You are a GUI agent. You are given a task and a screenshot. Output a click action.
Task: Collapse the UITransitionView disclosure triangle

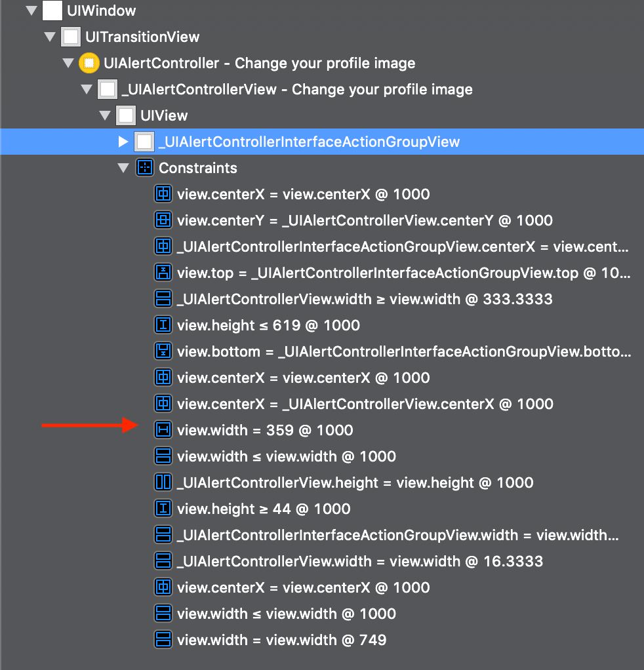(x=50, y=37)
